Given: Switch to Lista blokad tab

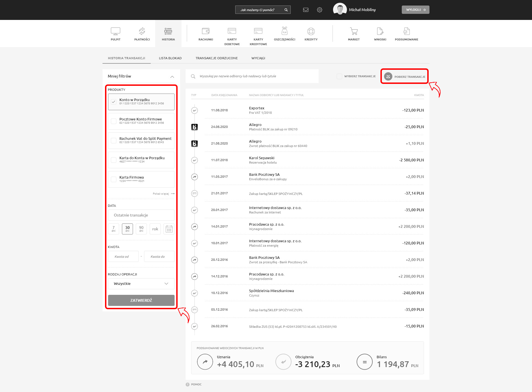Looking at the screenshot, I should (170, 58).
